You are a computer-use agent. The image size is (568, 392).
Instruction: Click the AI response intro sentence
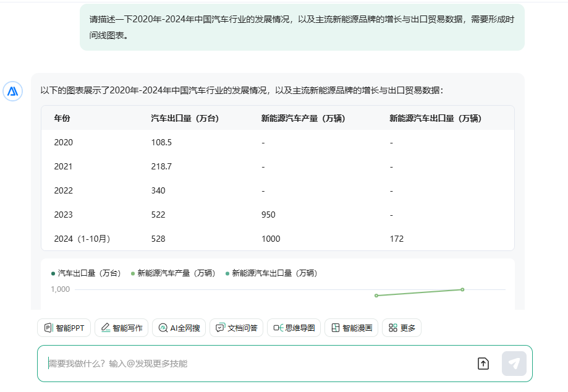[242, 90]
